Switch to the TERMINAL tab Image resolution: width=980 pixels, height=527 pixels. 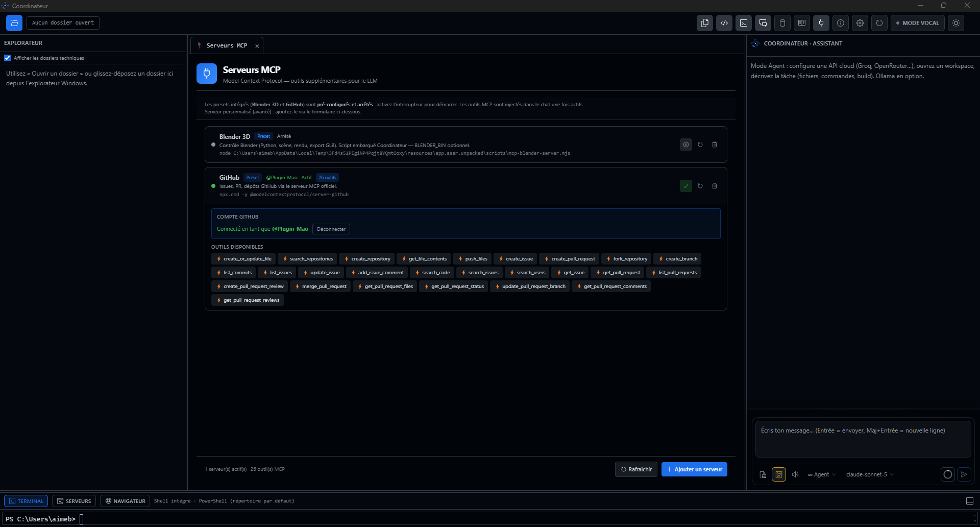pos(26,501)
